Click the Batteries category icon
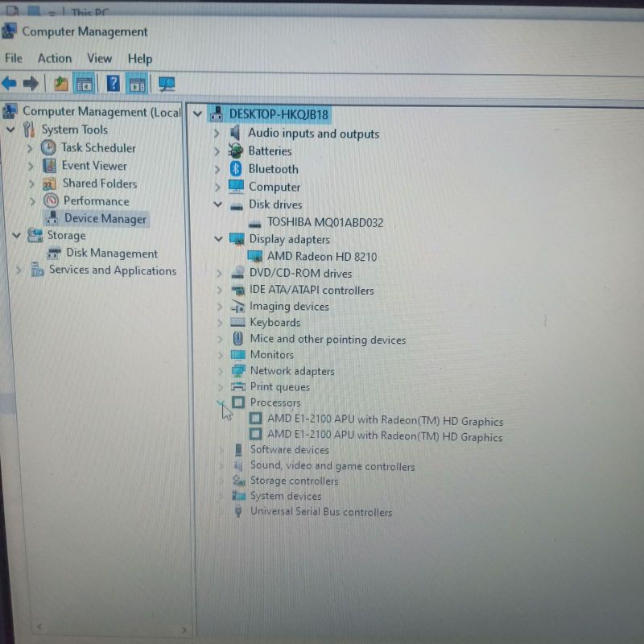Screen dimensions: 644x644 236,151
